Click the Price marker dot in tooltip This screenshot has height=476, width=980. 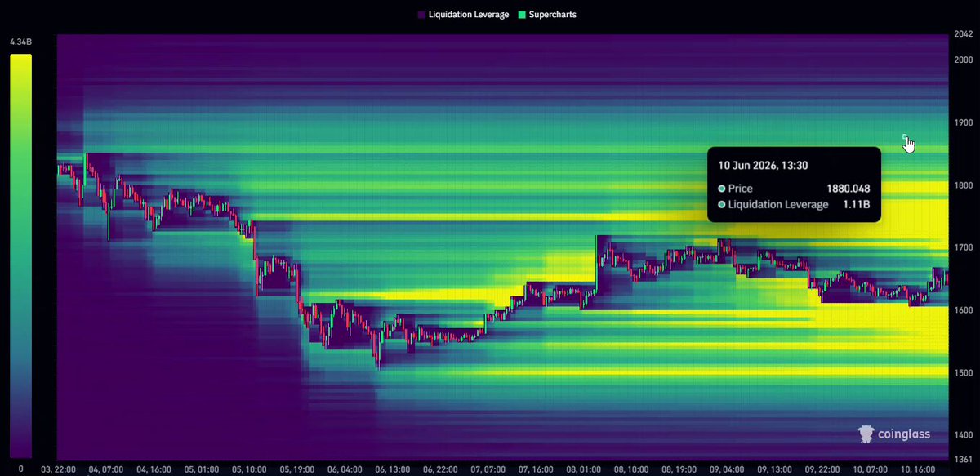tap(722, 189)
